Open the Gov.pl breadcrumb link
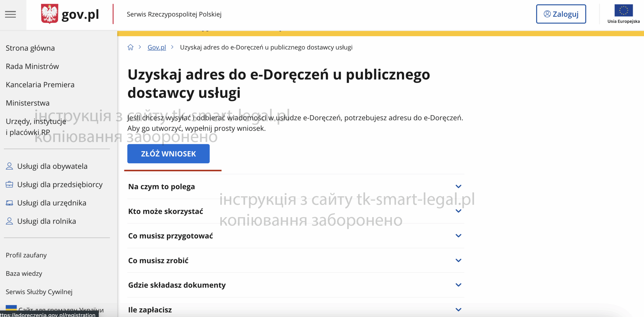644x317 pixels. point(156,47)
